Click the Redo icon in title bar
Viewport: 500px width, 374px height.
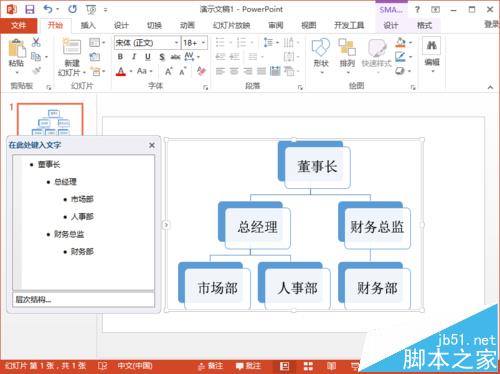72,9
